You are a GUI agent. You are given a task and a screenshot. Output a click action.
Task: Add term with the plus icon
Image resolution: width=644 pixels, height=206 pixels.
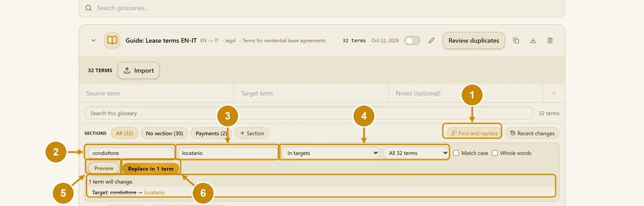pyautogui.click(x=554, y=93)
